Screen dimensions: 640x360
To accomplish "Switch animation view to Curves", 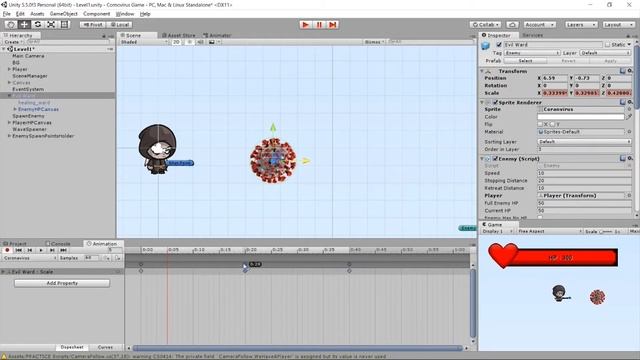I will (105, 347).
